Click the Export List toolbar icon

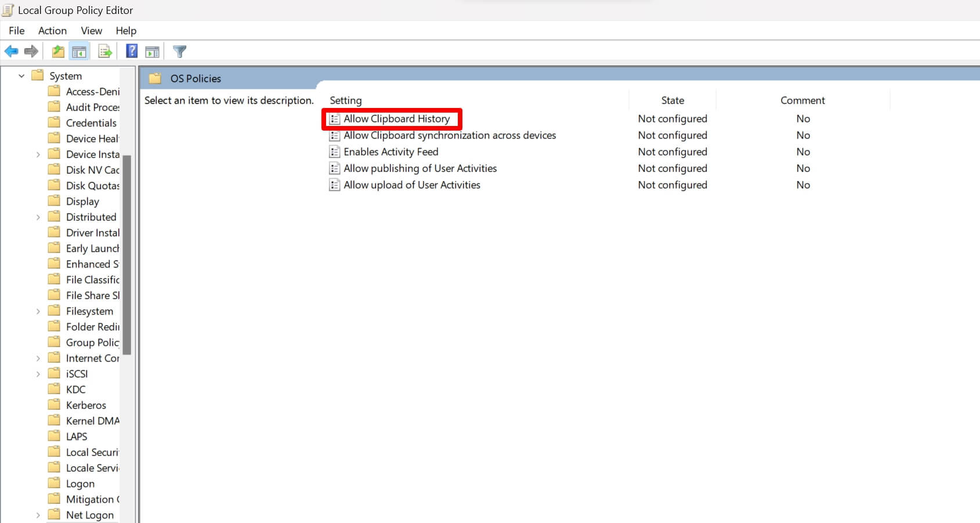click(105, 52)
